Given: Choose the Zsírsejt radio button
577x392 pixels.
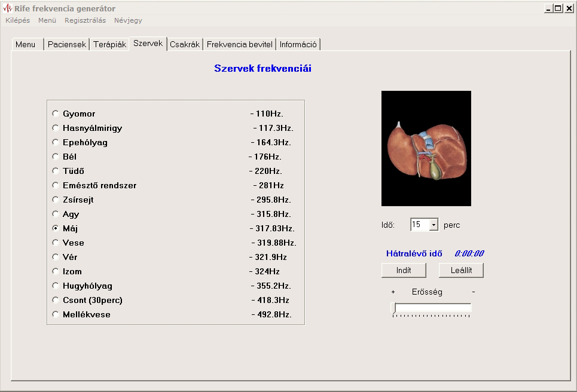Looking at the screenshot, I should pyautogui.click(x=56, y=200).
